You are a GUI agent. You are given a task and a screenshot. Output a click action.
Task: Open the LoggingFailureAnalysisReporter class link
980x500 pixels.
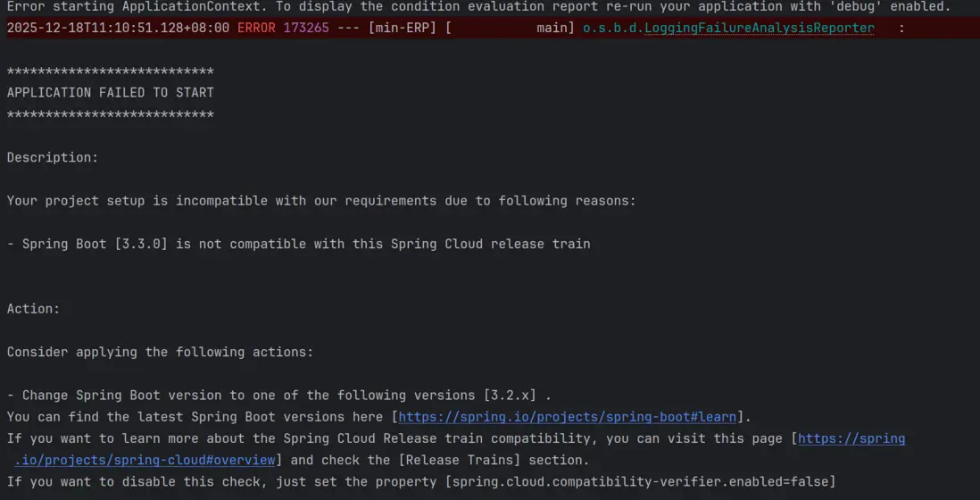click(x=759, y=28)
